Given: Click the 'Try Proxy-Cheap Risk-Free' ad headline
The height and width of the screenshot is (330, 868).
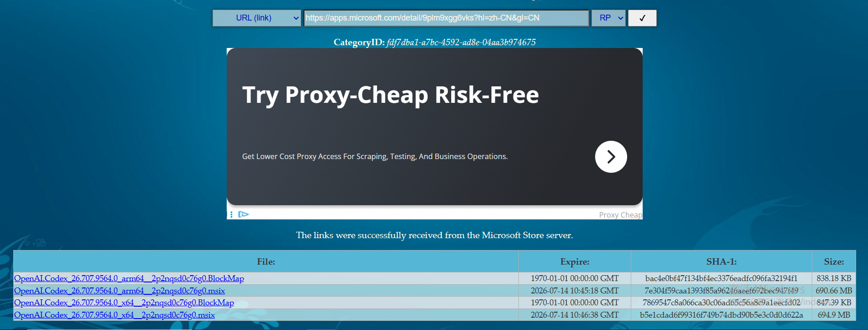Looking at the screenshot, I should [390, 95].
